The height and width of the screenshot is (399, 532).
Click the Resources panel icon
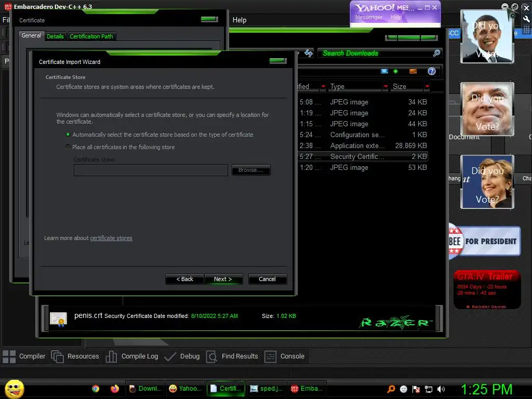click(x=57, y=356)
